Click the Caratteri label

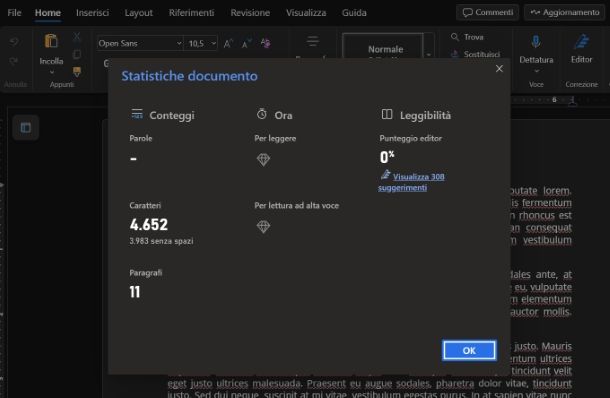click(x=145, y=205)
